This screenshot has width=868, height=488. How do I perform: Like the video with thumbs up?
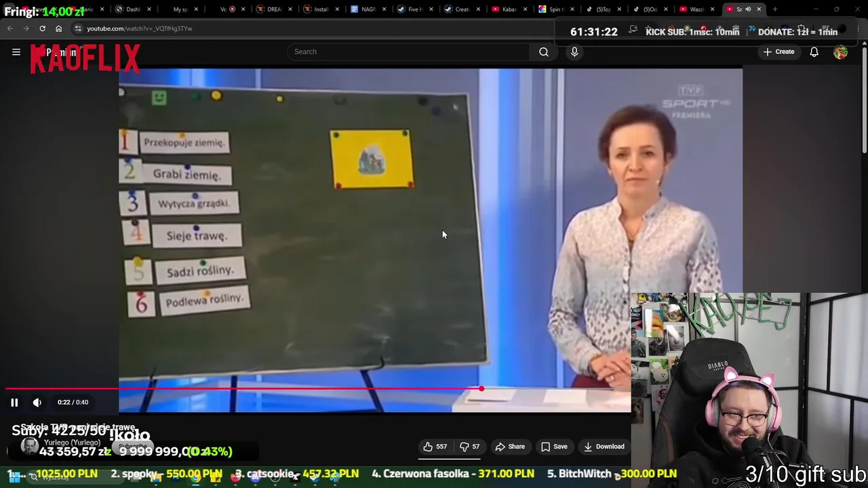pyautogui.click(x=435, y=447)
